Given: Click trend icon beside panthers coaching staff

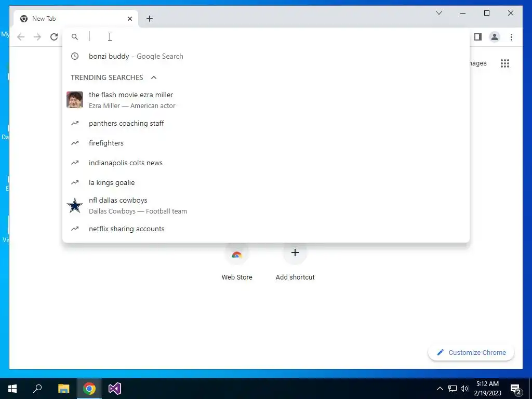Looking at the screenshot, I should 75,123.
